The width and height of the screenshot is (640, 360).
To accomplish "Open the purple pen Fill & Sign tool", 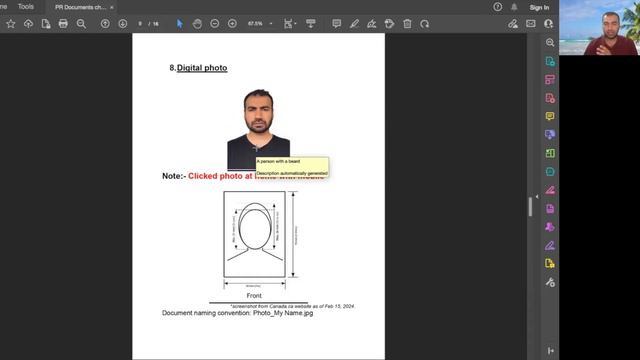I will (550, 245).
